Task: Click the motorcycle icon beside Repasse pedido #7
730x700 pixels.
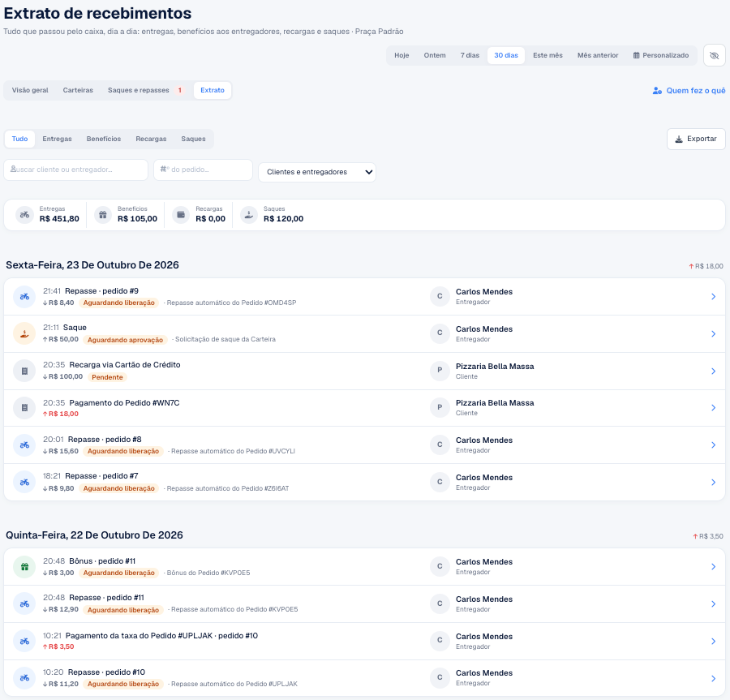Action: pos(24,482)
